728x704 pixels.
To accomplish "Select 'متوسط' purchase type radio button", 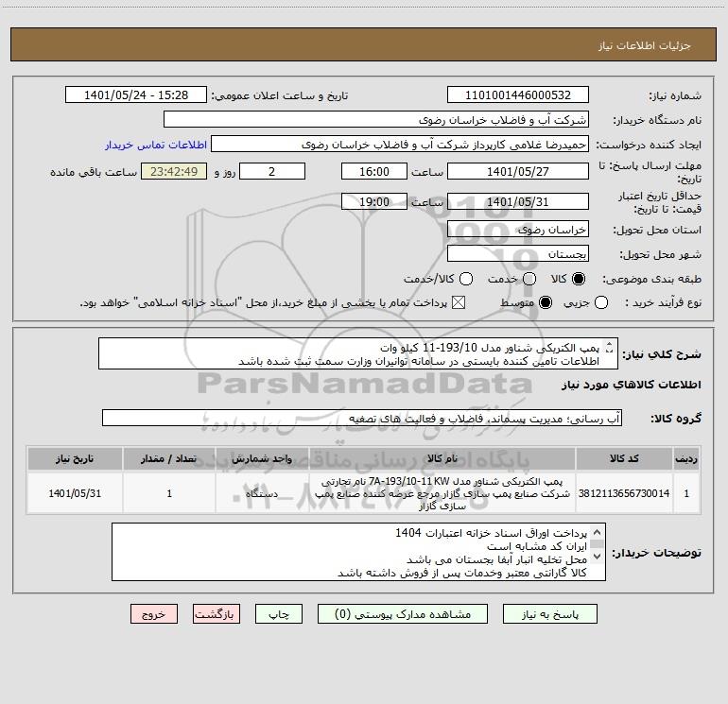I will [x=546, y=302].
